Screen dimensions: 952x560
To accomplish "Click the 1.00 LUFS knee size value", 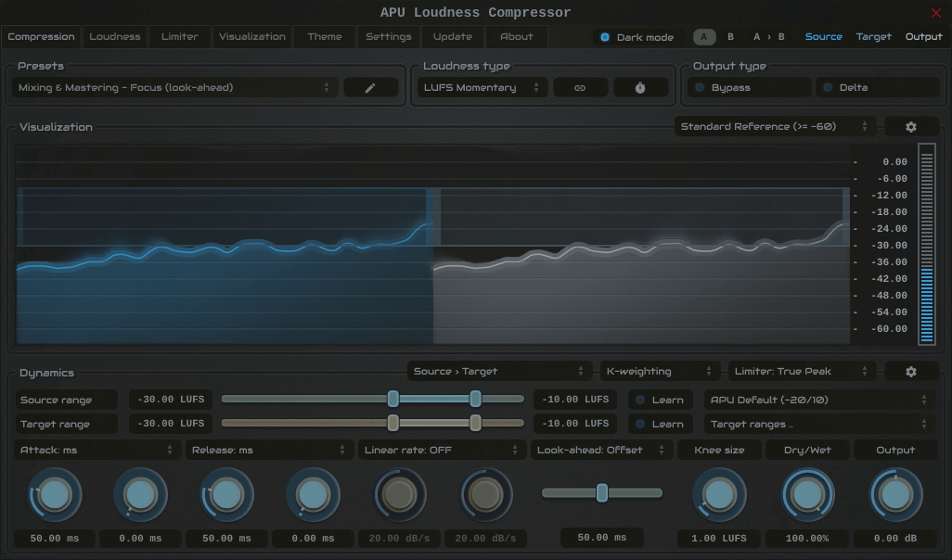I will click(x=719, y=538).
